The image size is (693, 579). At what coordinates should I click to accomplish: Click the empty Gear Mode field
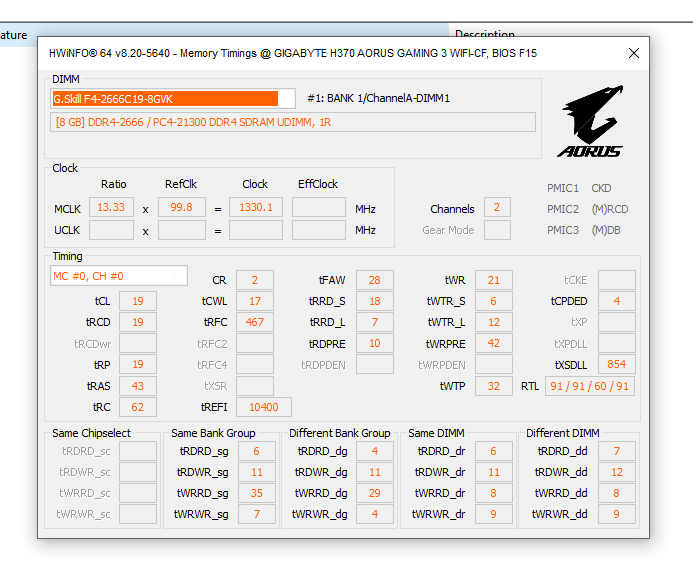(497, 230)
